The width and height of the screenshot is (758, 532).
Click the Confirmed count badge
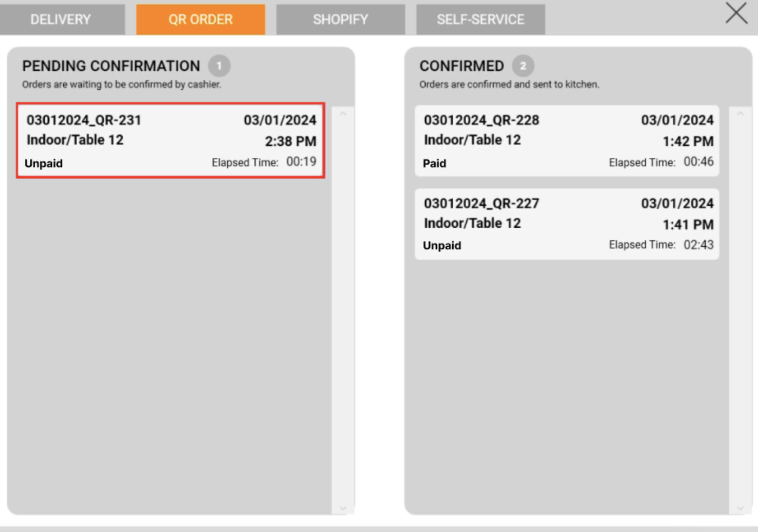pyautogui.click(x=523, y=66)
